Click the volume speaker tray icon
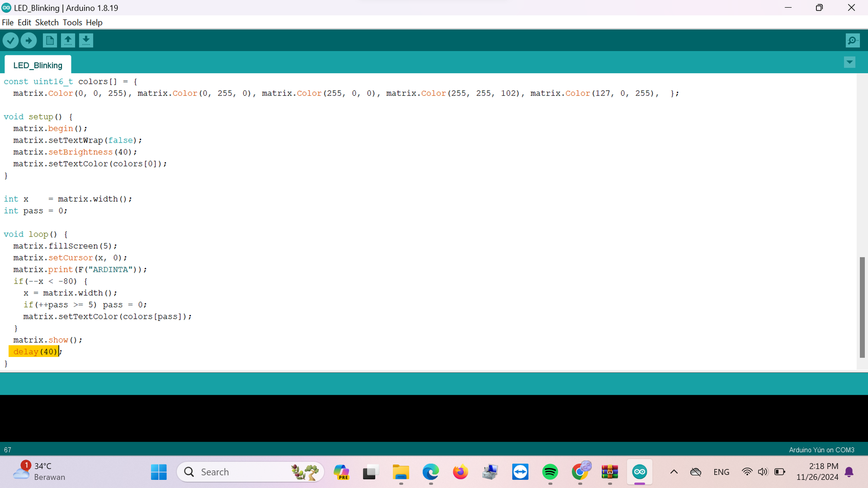868x488 pixels. click(763, 472)
